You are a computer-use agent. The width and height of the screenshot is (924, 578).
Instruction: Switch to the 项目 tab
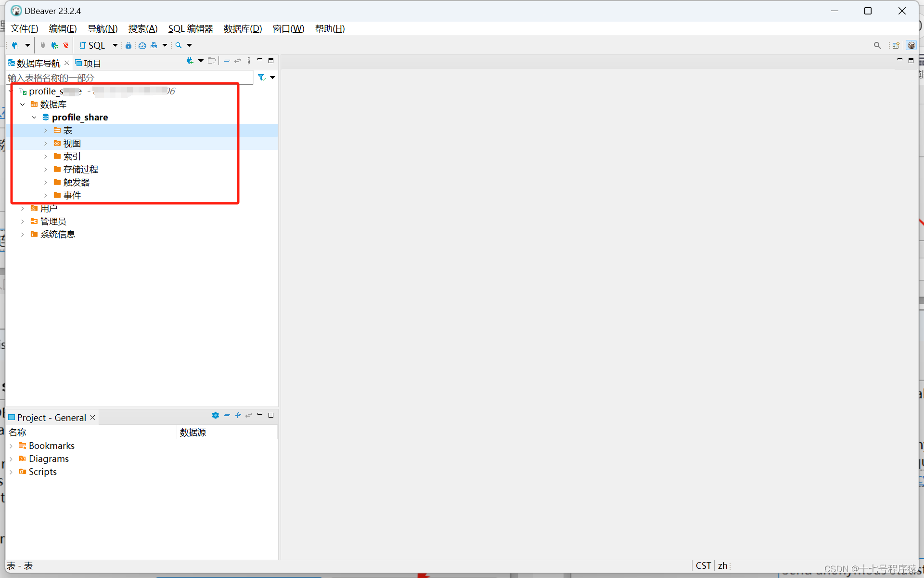point(88,63)
